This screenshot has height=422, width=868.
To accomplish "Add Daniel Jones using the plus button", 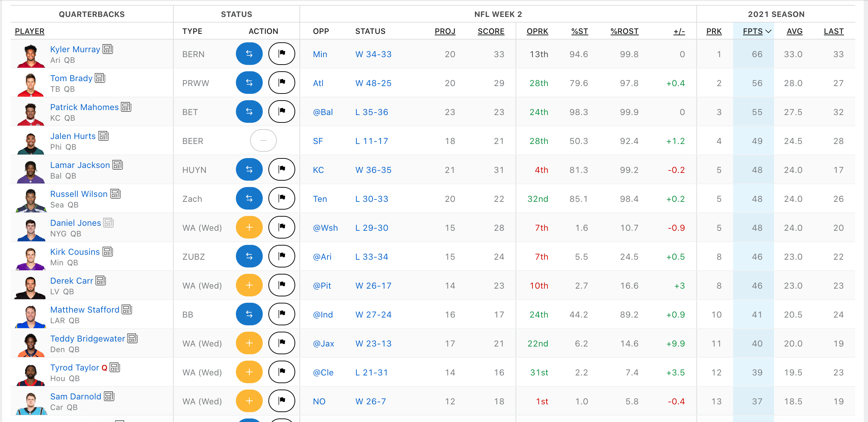I will (x=249, y=227).
